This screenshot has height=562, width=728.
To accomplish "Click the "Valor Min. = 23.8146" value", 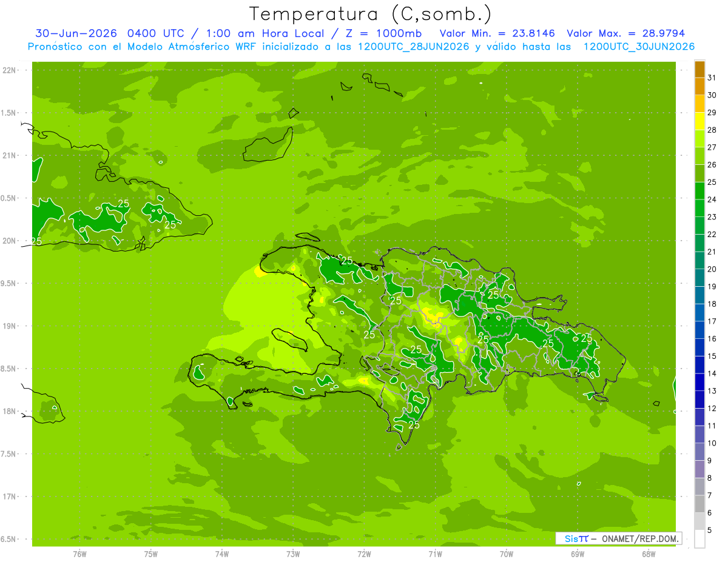I will (497, 33).
